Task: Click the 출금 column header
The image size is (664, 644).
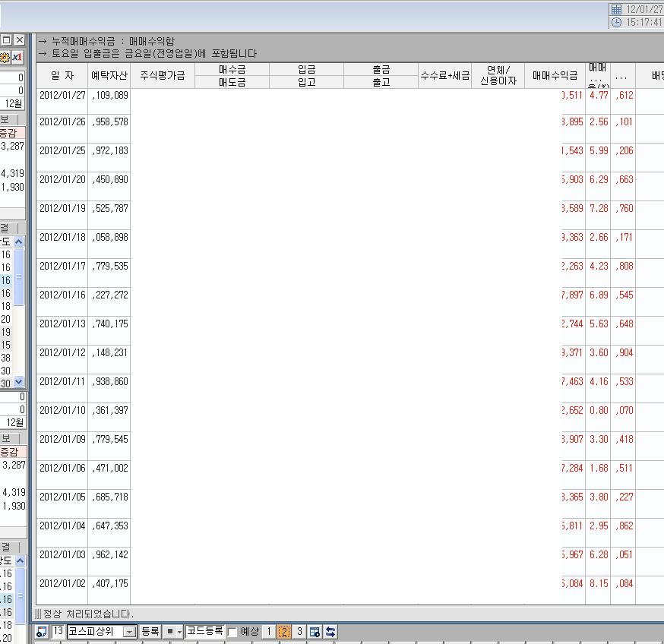Action: click(381, 69)
